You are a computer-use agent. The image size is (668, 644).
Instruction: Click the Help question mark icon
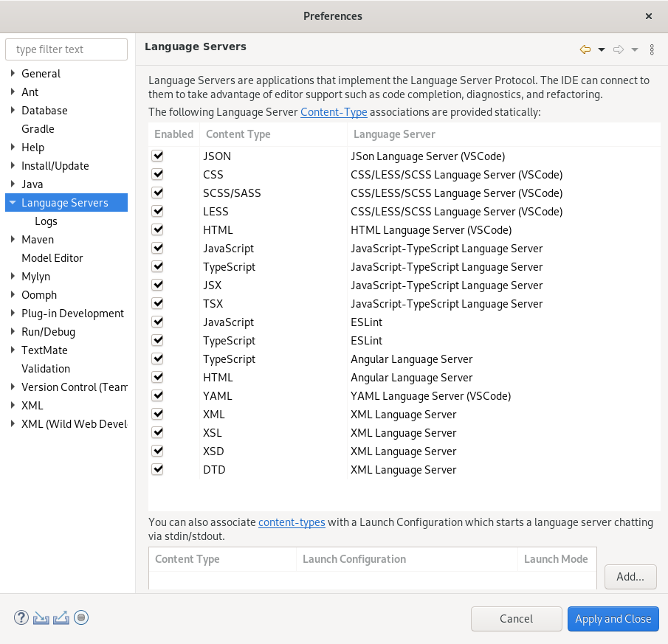(x=21, y=618)
